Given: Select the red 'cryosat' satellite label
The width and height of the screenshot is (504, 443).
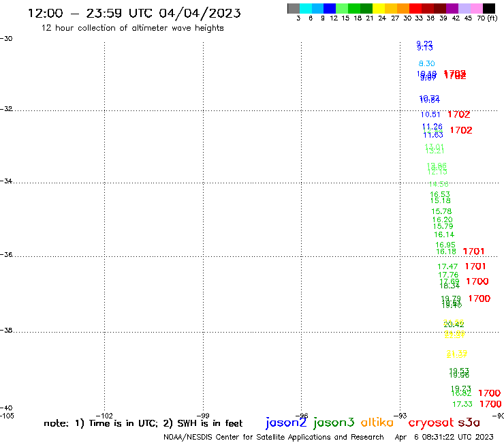Looking at the screenshot, I should pos(430,423).
